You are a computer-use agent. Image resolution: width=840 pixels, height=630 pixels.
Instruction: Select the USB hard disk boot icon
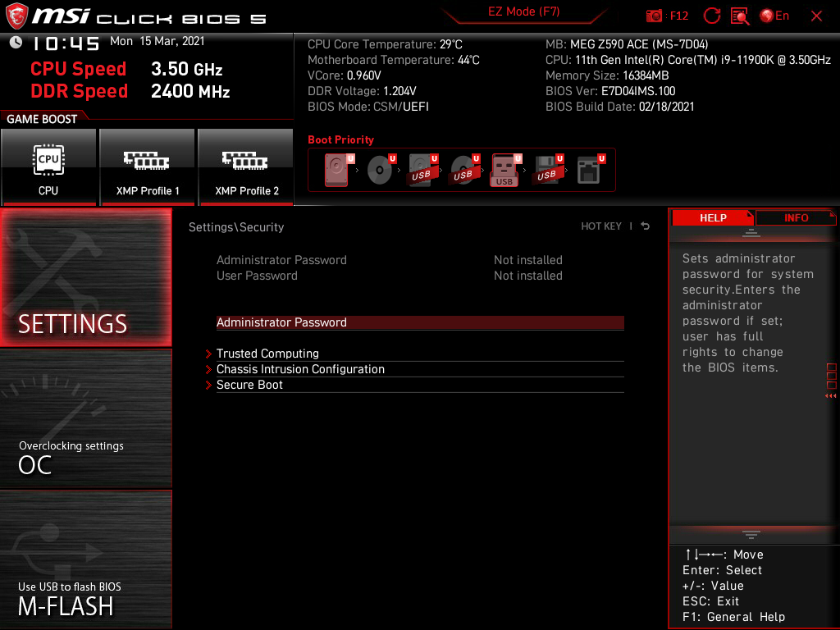click(x=422, y=170)
